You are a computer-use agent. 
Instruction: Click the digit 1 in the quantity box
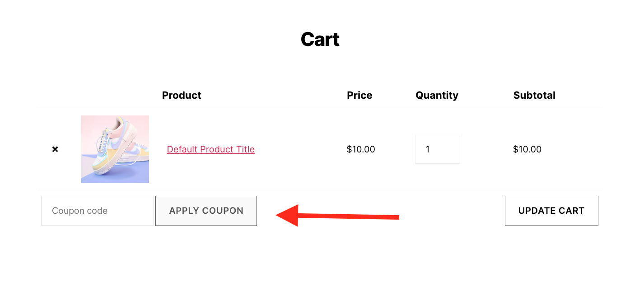pos(428,149)
